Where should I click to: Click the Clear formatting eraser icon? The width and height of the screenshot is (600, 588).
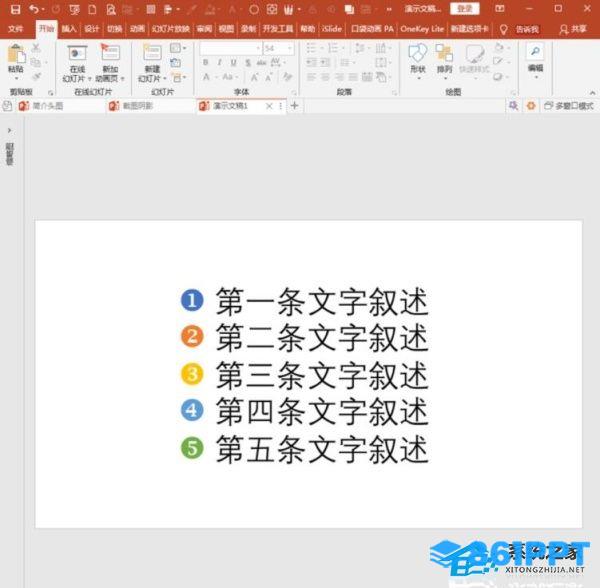(287, 77)
